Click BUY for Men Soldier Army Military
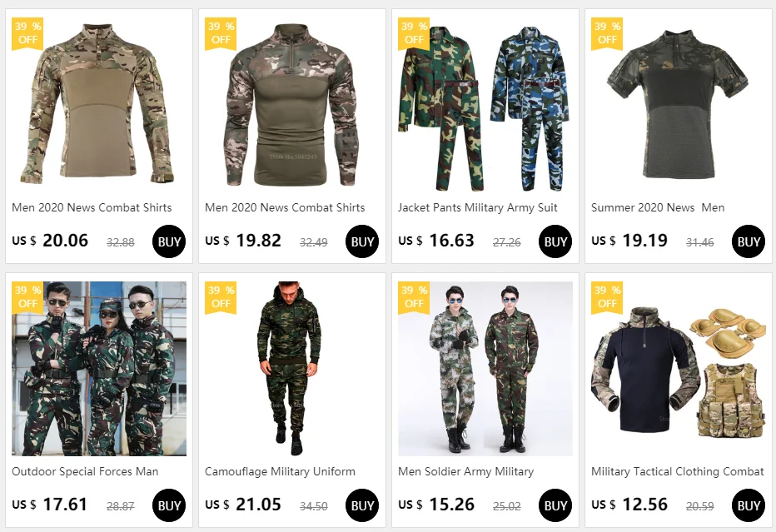Image resolution: width=776 pixels, height=532 pixels. coord(555,505)
